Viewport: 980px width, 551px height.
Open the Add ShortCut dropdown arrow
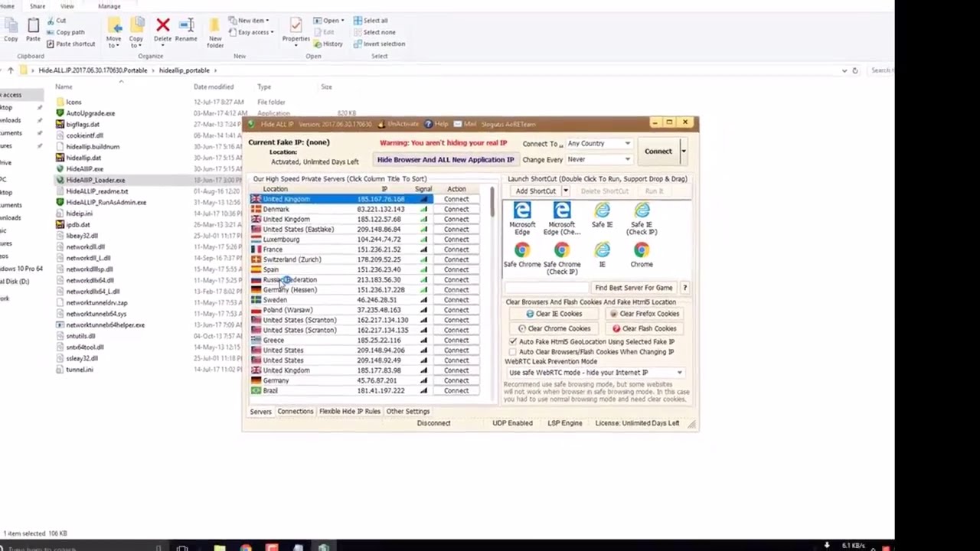[x=566, y=191]
